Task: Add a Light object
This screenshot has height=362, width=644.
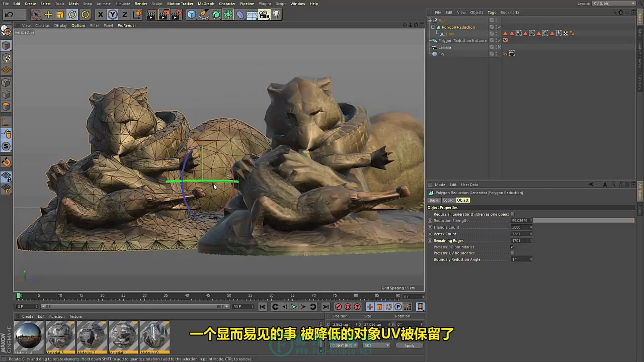Action: point(276,15)
